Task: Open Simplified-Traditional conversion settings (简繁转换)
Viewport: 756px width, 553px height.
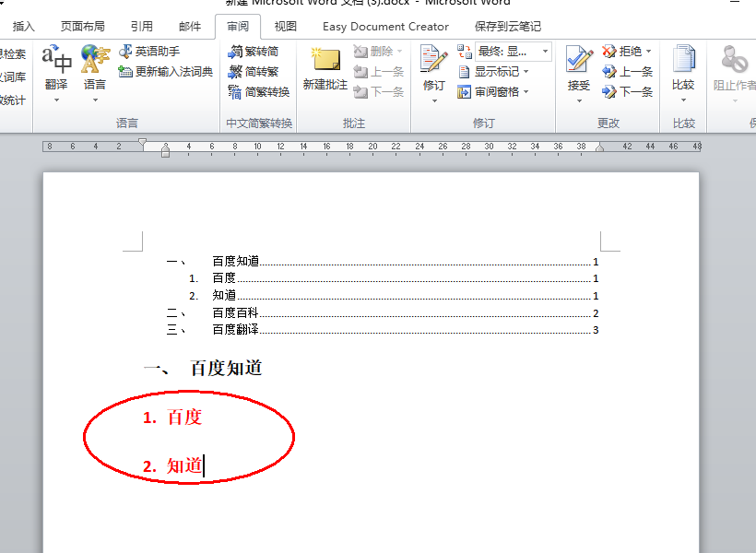Action: pos(259,91)
